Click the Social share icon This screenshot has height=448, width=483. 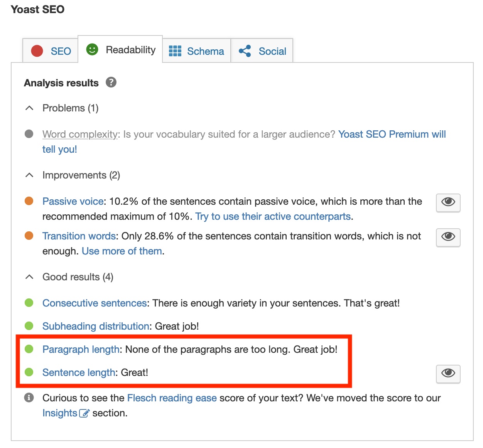pos(245,51)
